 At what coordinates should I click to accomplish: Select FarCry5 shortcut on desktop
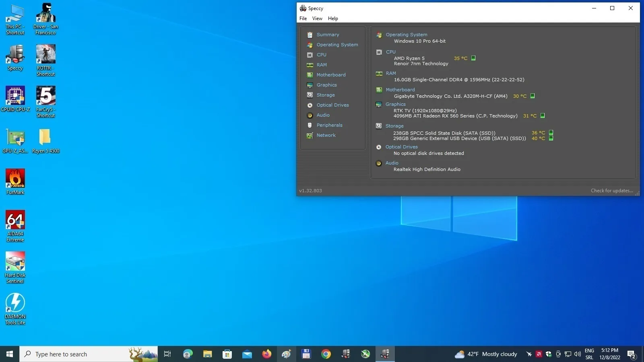45,102
